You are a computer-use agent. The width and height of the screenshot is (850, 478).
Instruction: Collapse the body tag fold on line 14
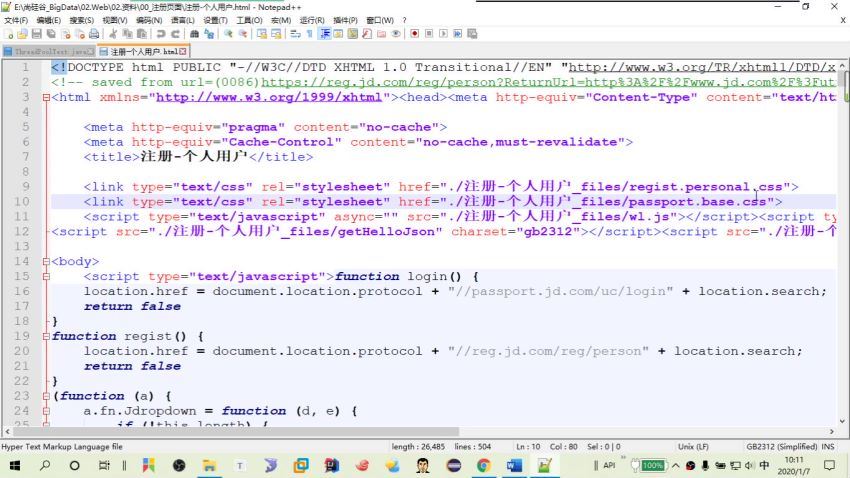pos(46,262)
